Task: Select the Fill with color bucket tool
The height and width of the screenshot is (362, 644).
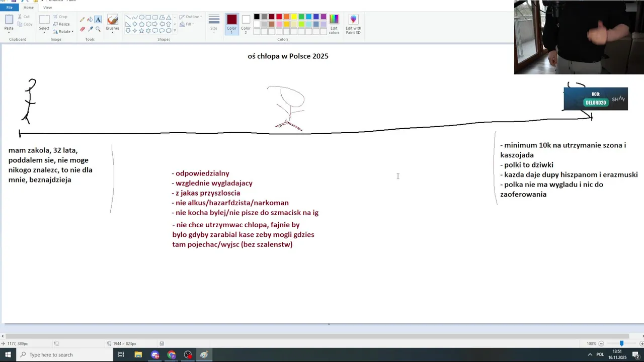Action: click(x=90, y=20)
